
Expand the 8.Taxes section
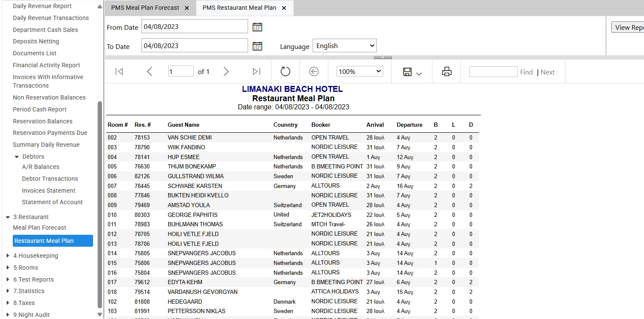tap(8, 303)
